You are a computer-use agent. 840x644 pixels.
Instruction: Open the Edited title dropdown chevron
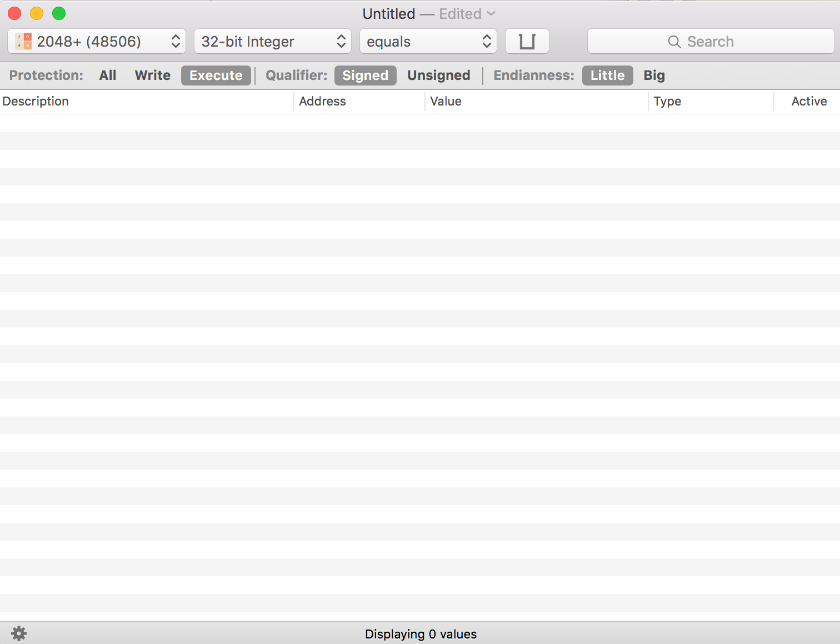pyautogui.click(x=491, y=13)
